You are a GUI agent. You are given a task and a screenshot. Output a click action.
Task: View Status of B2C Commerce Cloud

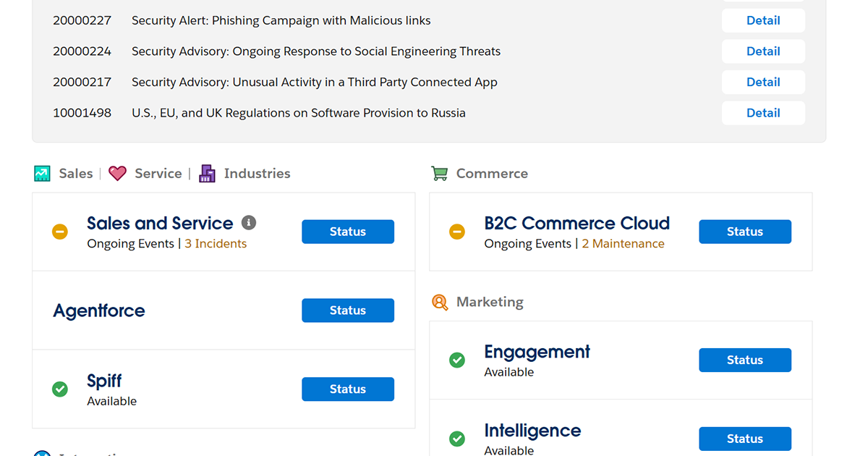coord(745,232)
